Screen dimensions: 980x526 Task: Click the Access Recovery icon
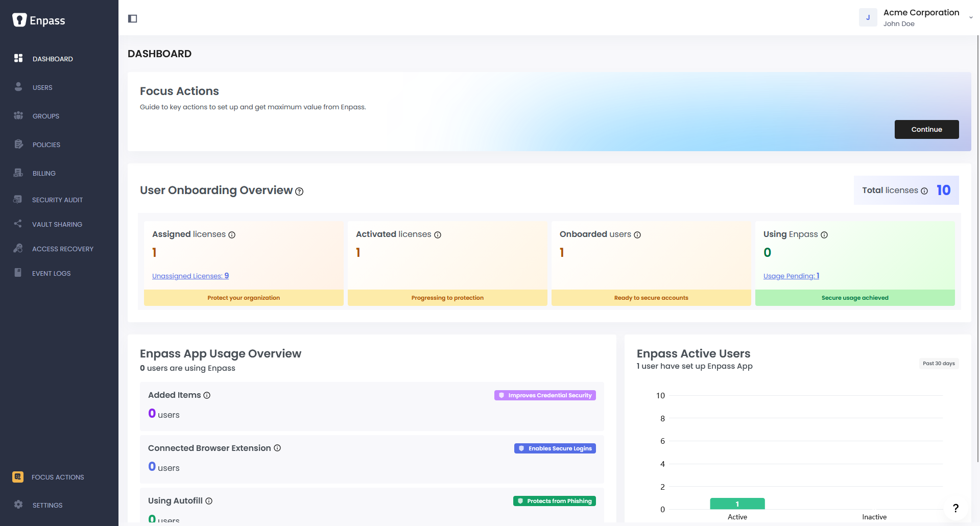tap(18, 248)
